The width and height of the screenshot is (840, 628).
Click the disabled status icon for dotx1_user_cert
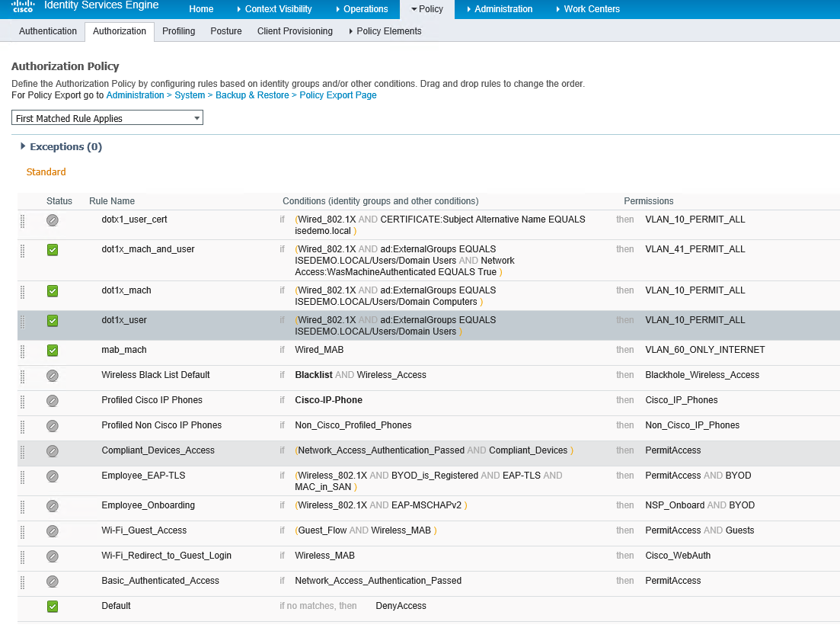tap(53, 220)
